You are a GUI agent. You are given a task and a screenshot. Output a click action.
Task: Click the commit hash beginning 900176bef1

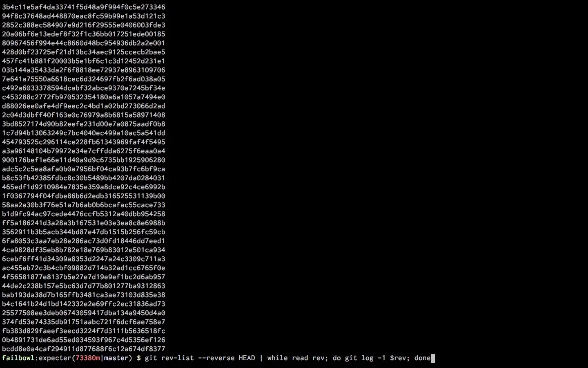[84, 160]
